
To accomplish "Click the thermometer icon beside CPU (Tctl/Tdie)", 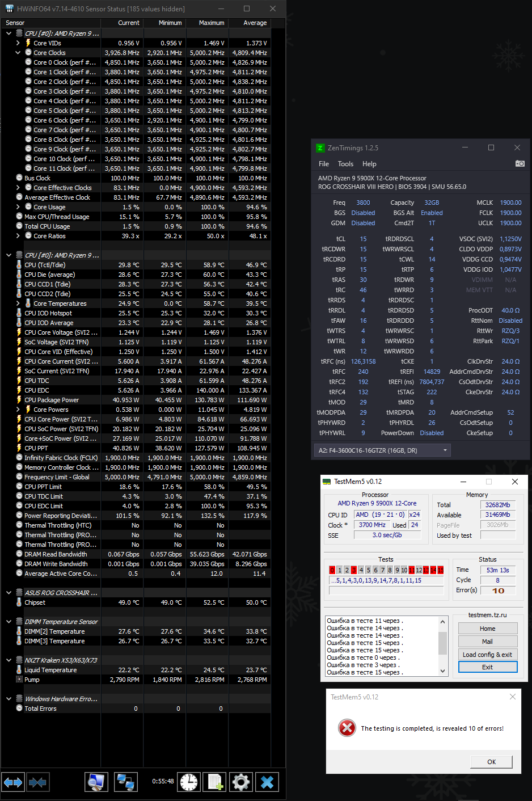I will [19, 265].
